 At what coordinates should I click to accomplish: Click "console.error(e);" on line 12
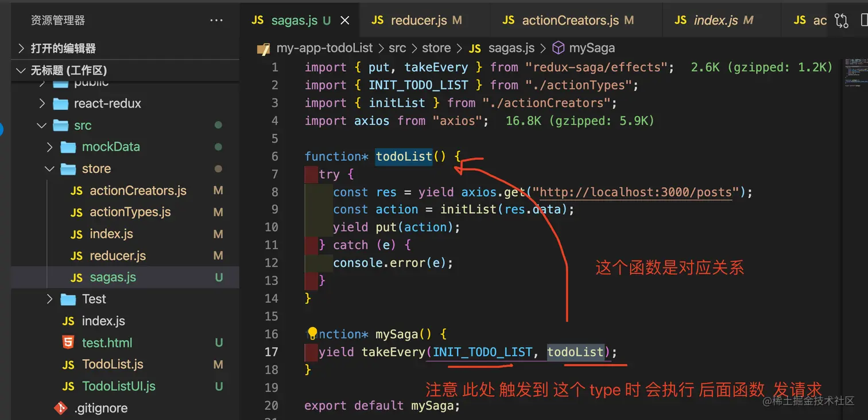393,263
